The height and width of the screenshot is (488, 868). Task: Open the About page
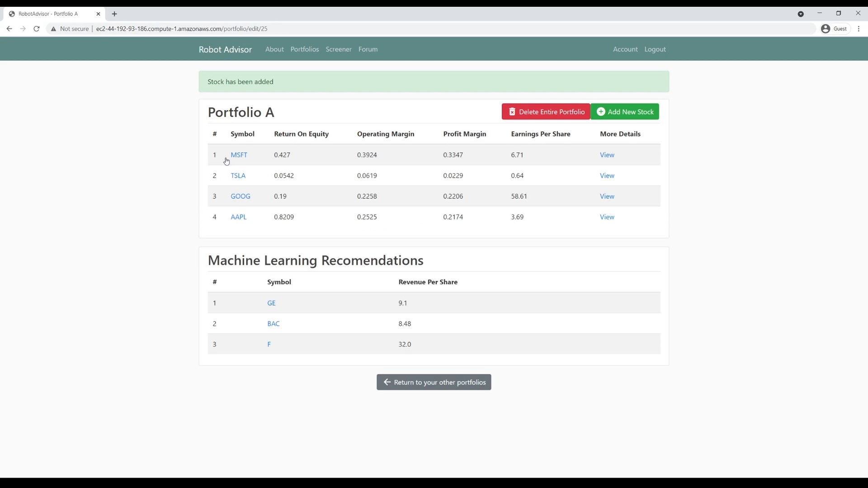point(274,49)
